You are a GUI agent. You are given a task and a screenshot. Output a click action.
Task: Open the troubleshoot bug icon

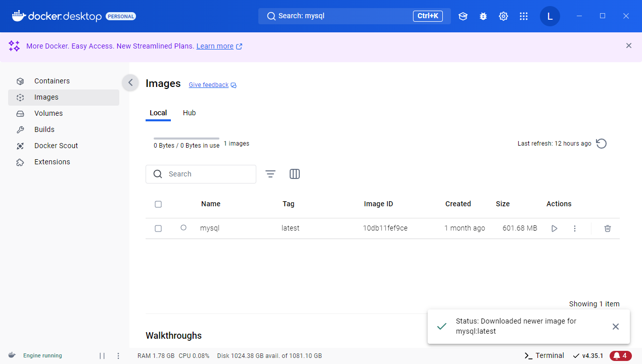pyautogui.click(x=483, y=16)
